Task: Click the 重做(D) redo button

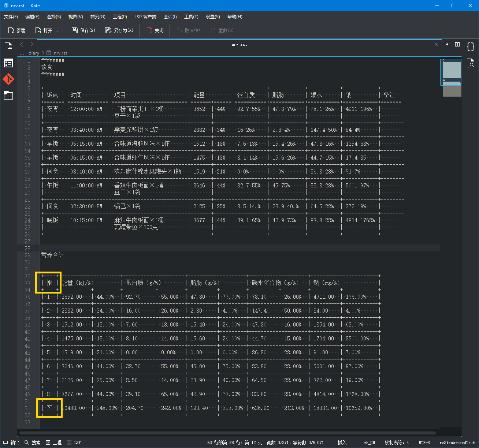Action: (x=222, y=30)
